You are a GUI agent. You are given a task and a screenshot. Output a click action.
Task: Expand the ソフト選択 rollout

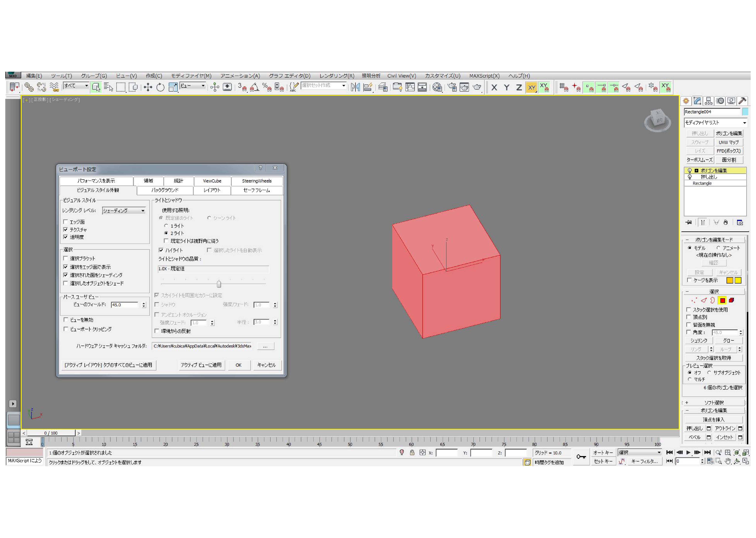714,403
